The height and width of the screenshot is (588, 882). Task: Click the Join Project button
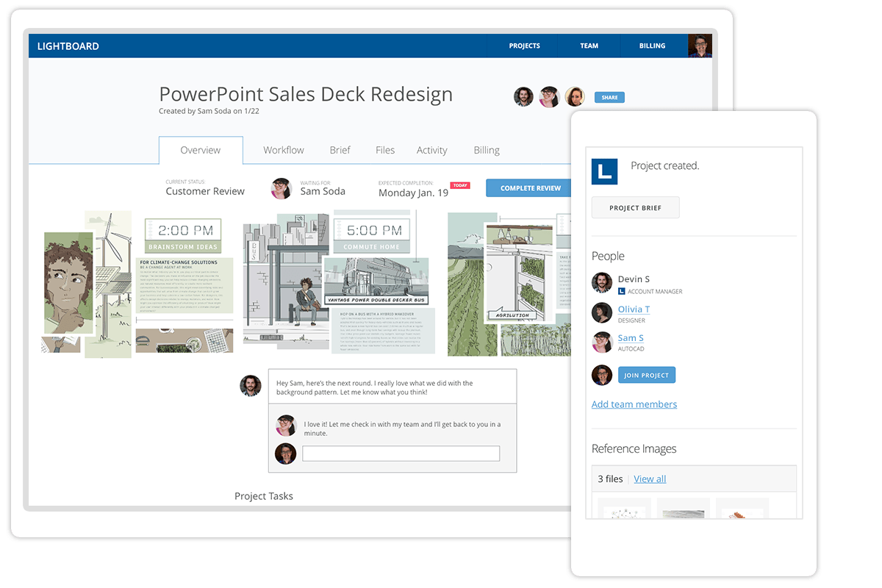[646, 376]
